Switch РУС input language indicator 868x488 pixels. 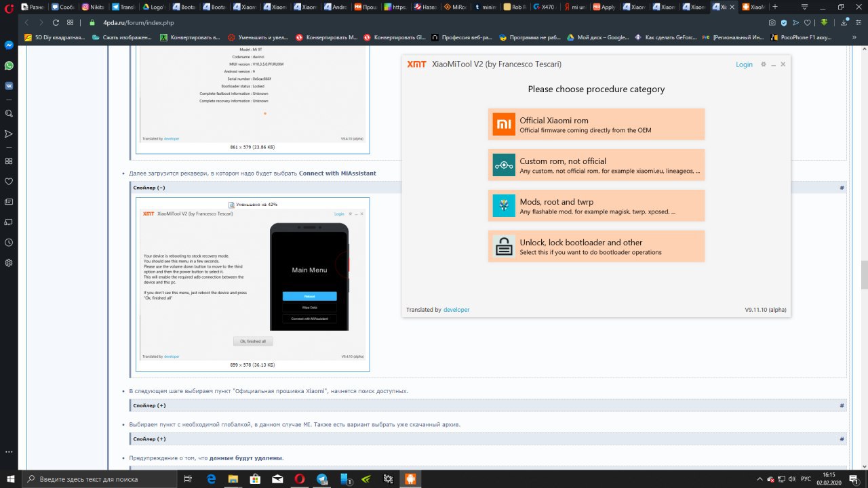click(x=805, y=479)
